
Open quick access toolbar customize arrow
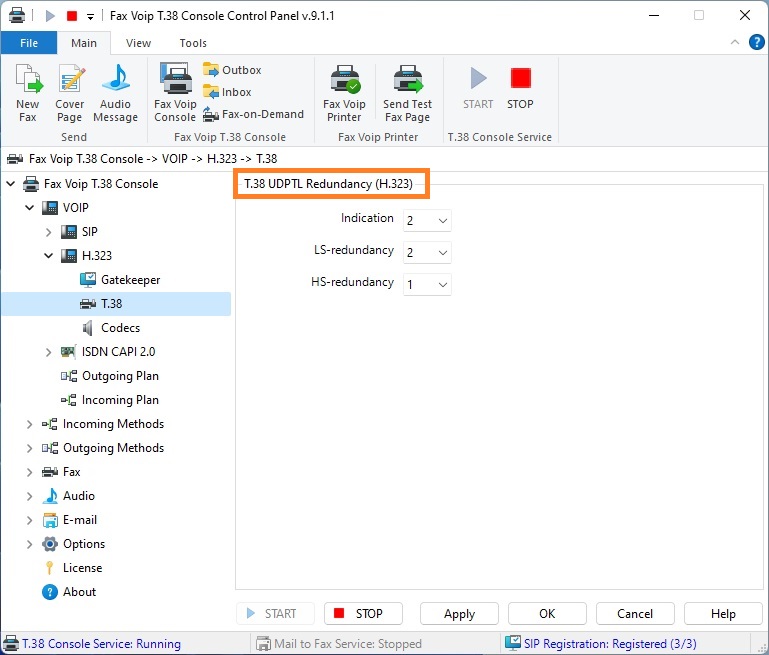pos(90,17)
